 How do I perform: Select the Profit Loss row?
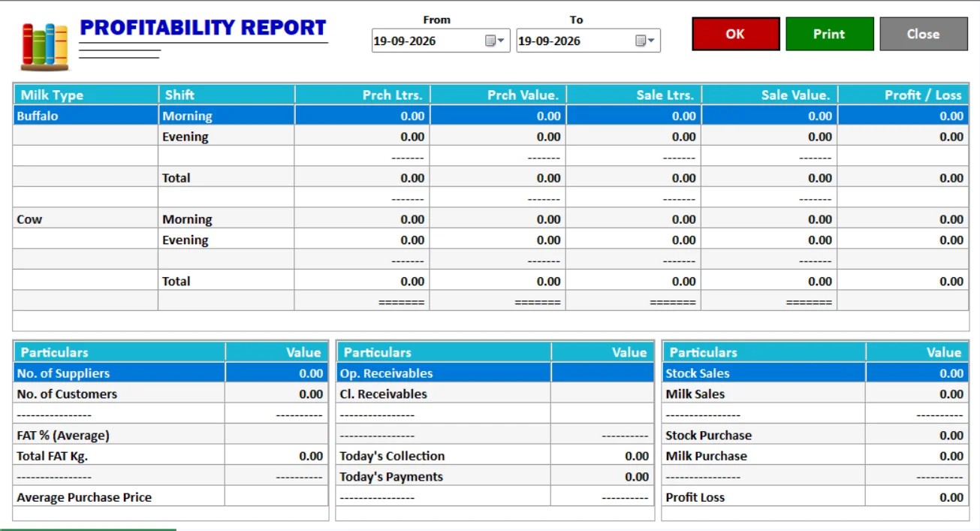[816, 497]
